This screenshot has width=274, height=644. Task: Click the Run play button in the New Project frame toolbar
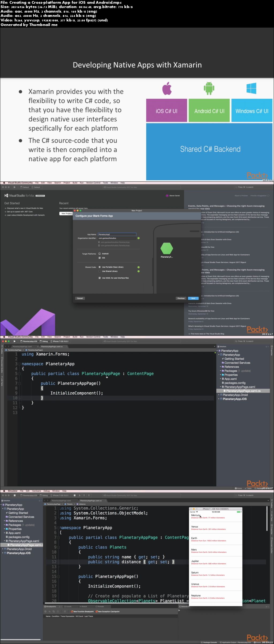click(14, 187)
